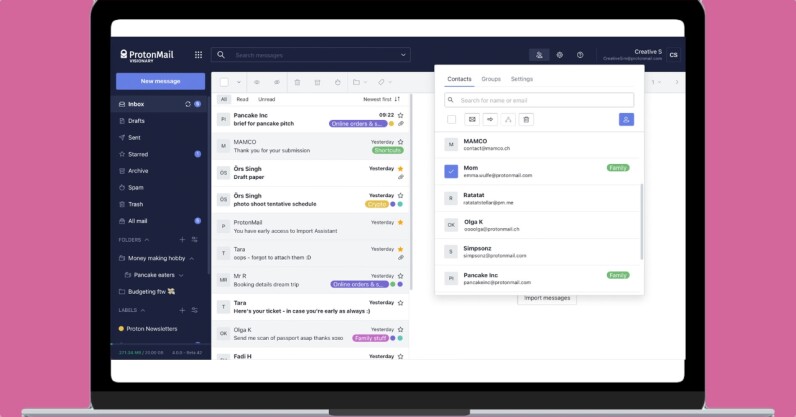Star the MAMCO email
This screenshot has width=796, height=417.
click(400, 142)
